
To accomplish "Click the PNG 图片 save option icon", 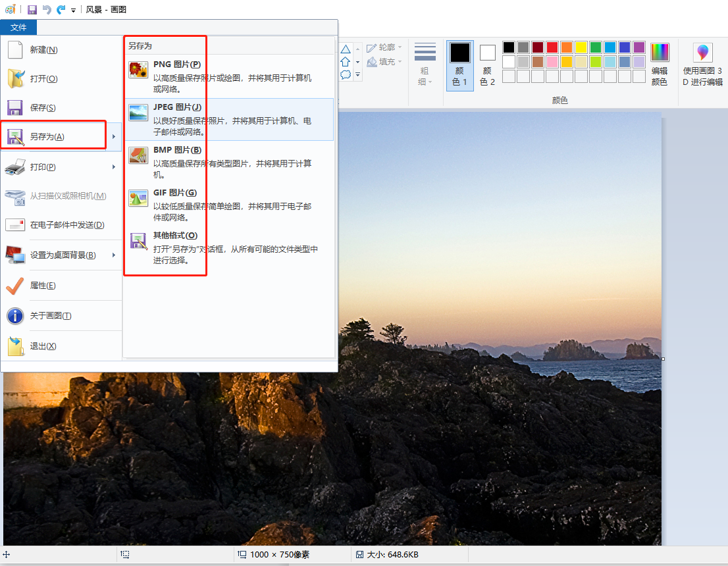I will (x=138, y=70).
